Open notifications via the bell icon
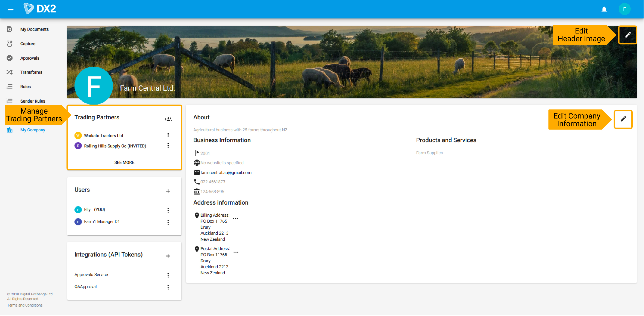The image size is (644, 316). 604,9
